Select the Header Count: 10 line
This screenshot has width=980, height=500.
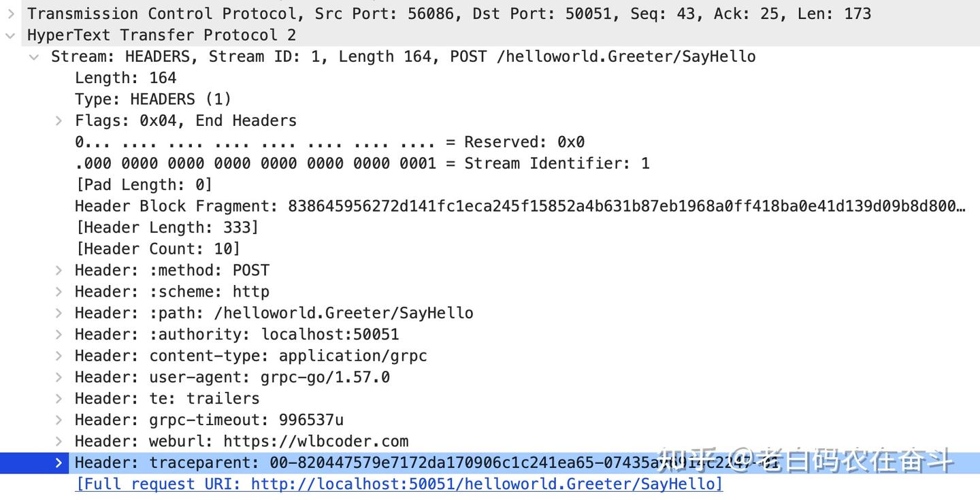158,249
